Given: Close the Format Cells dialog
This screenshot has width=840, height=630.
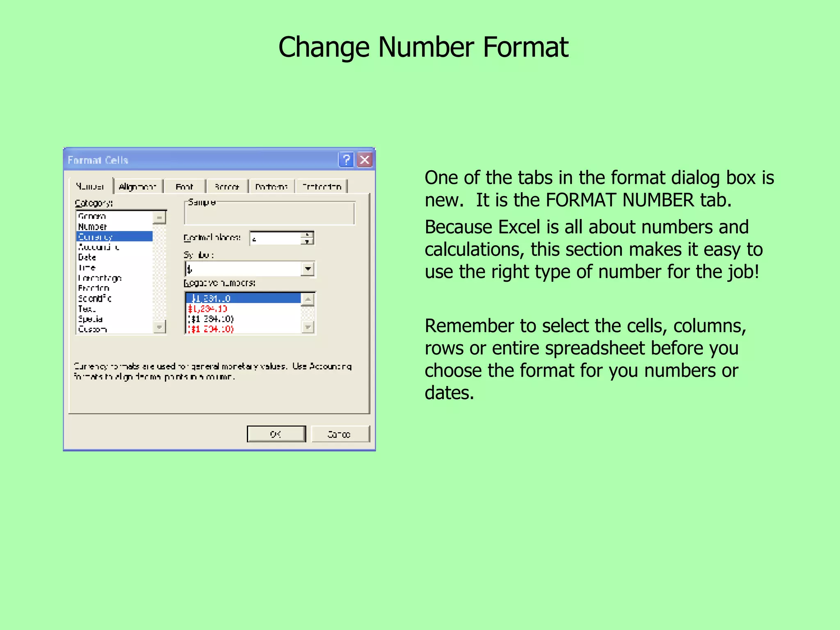Looking at the screenshot, I should pos(365,160).
